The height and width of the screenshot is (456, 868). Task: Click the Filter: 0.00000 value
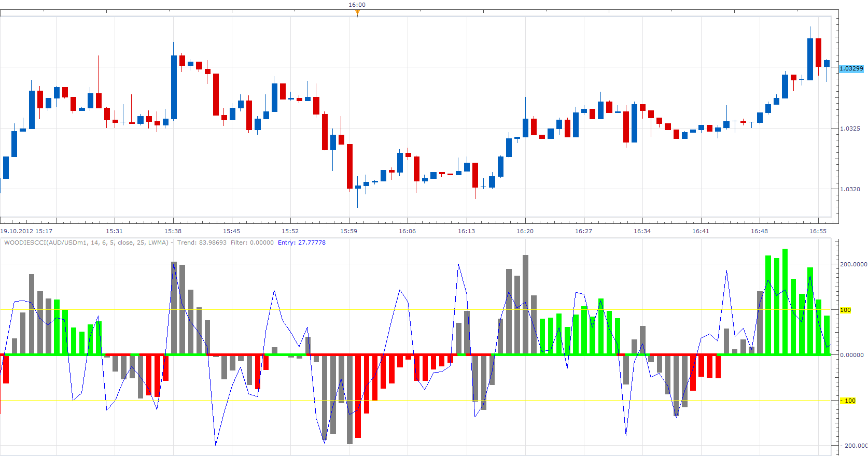tap(252, 243)
